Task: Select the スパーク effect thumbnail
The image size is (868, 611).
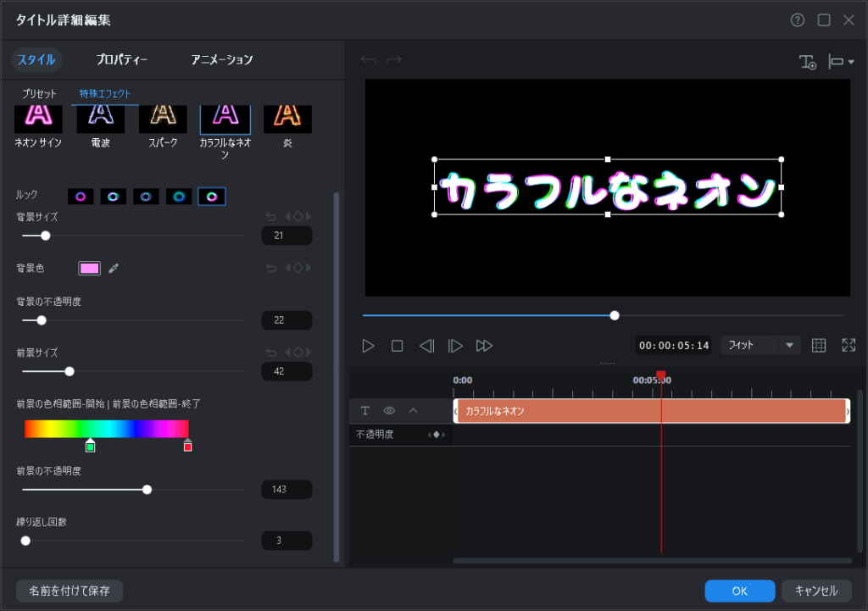Action: click(163, 119)
